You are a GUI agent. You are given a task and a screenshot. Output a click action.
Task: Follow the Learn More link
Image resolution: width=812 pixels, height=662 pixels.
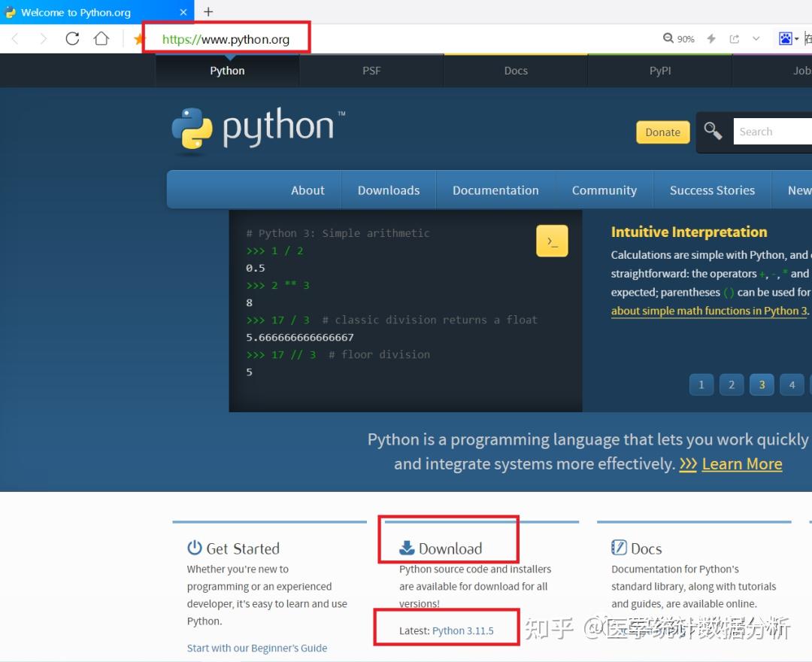coord(741,463)
